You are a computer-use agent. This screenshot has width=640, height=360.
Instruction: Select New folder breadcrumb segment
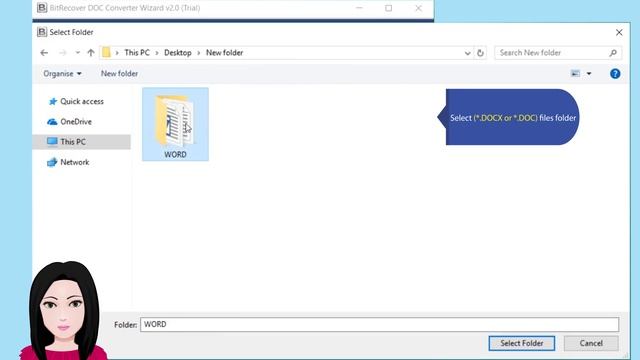pyautogui.click(x=224, y=53)
